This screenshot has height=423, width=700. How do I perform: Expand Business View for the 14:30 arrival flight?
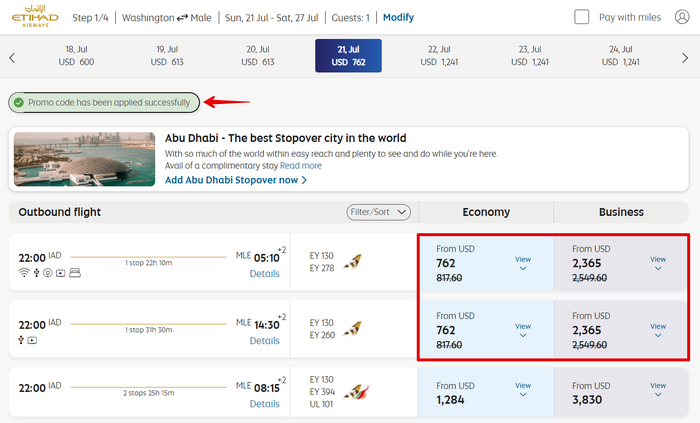point(658,330)
